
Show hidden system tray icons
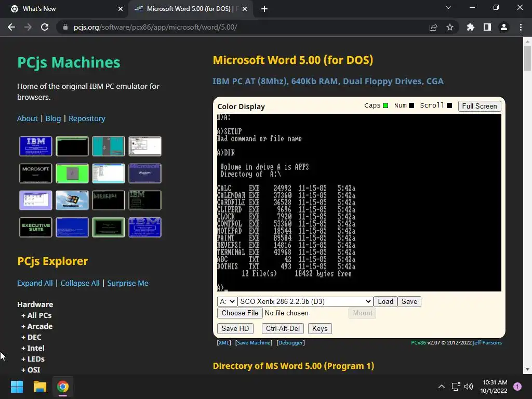pyautogui.click(x=442, y=387)
